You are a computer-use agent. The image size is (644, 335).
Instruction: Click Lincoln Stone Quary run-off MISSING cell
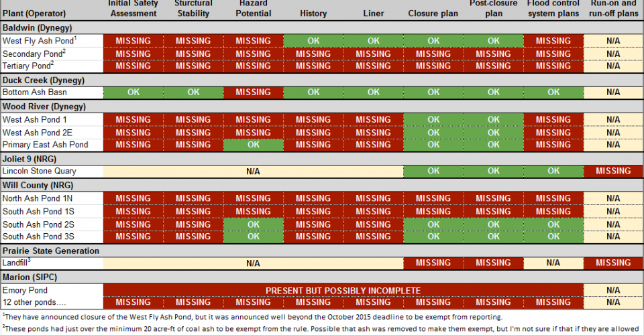613,171
